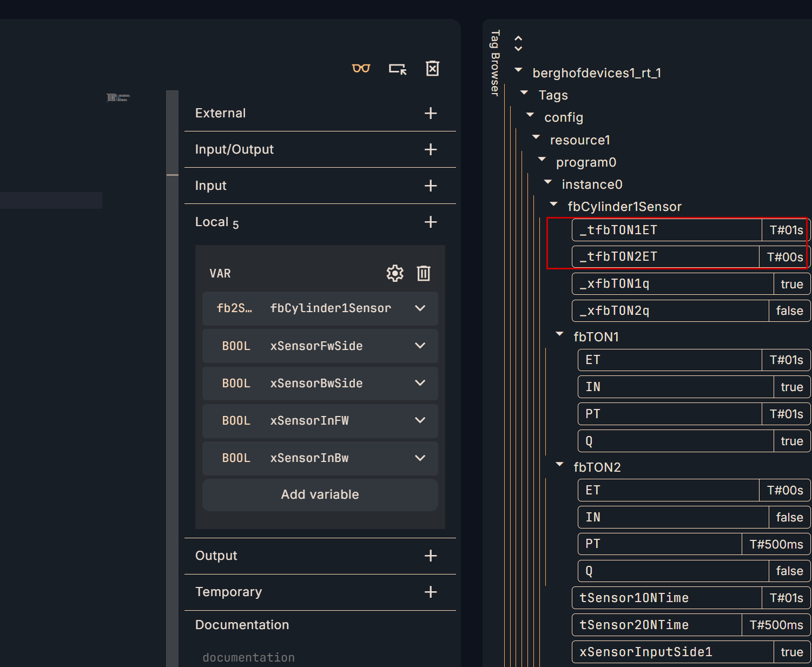Screen dimensions: 812x667
Task: Click the delete file icon in toolbar
Action: click(x=432, y=69)
